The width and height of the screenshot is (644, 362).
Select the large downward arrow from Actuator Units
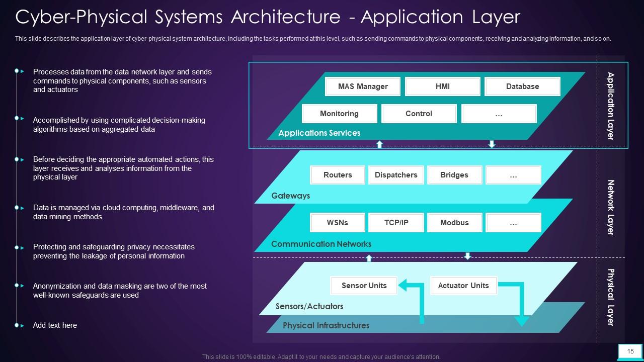pos(518,302)
